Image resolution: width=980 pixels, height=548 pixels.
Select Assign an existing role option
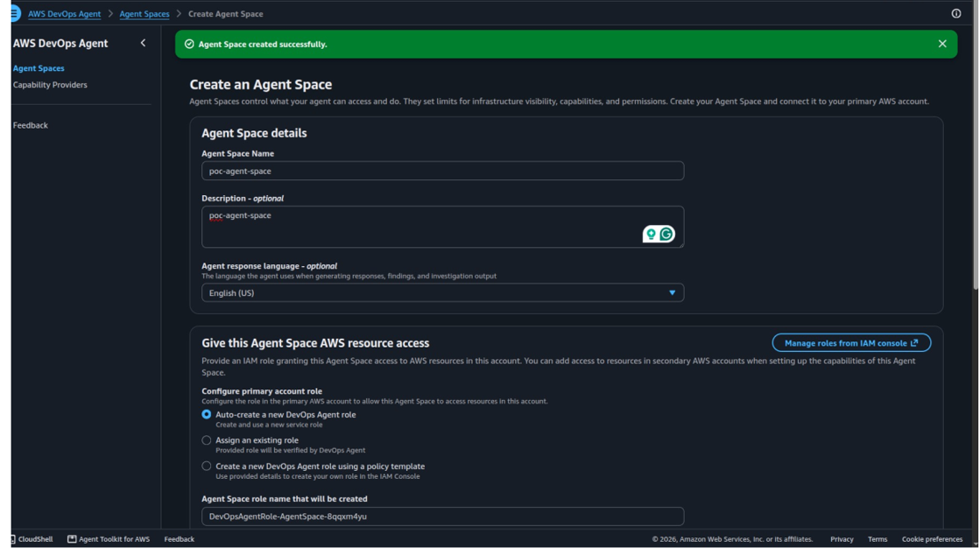pyautogui.click(x=207, y=440)
